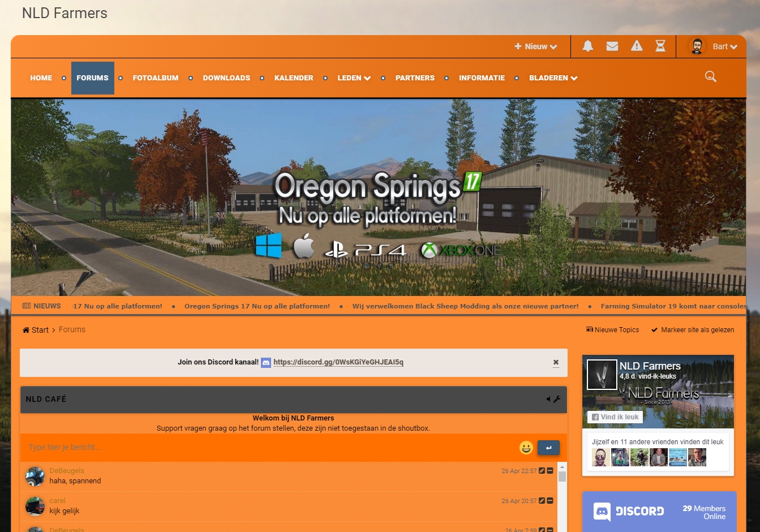This screenshot has height=532, width=760.
Task: Open Bart user menu dropdown
Action: click(x=725, y=46)
